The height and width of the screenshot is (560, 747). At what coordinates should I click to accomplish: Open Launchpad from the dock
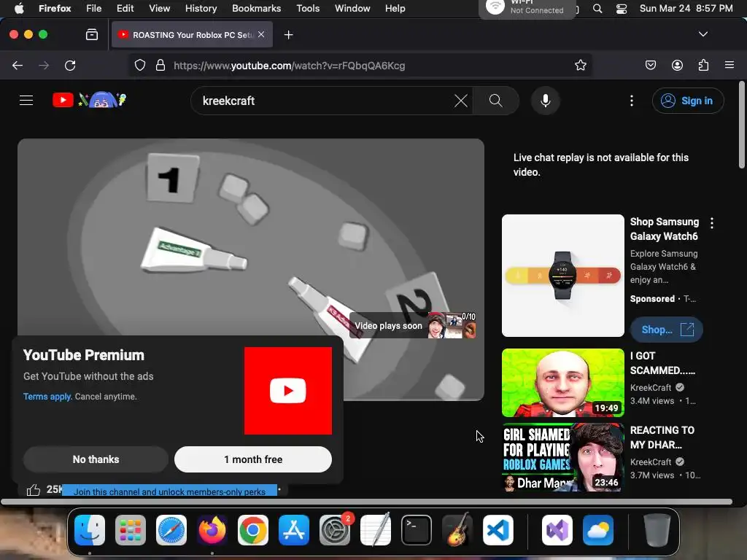pyautogui.click(x=130, y=530)
